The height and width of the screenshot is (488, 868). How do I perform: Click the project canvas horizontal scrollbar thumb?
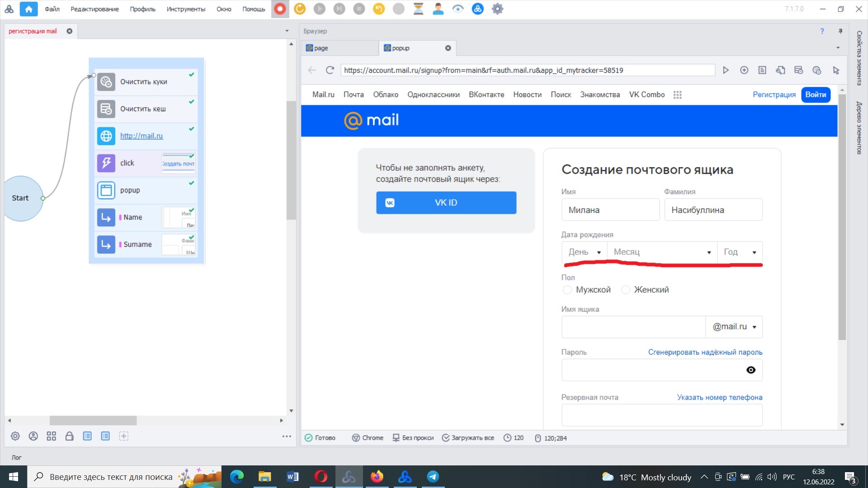click(93, 420)
